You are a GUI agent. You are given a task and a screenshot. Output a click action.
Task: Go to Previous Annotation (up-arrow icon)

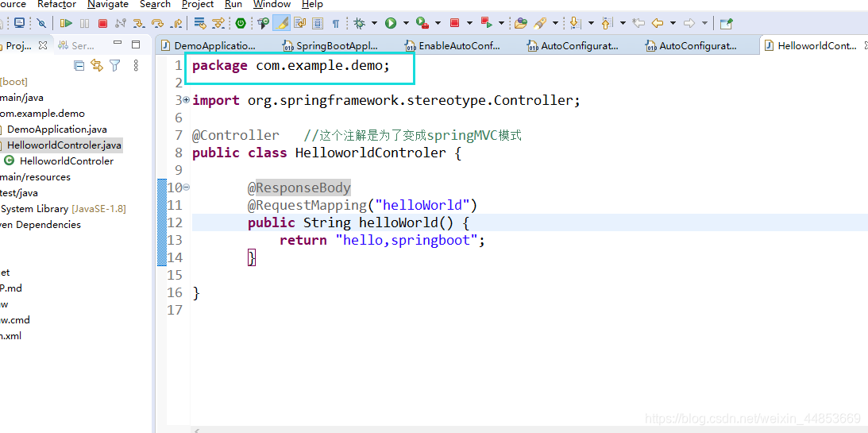(x=608, y=23)
